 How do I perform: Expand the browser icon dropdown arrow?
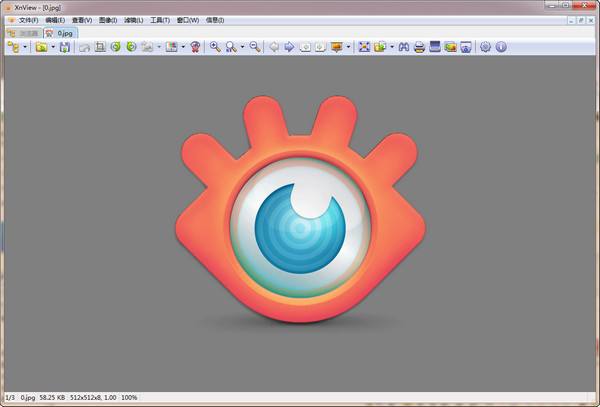click(25, 47)
